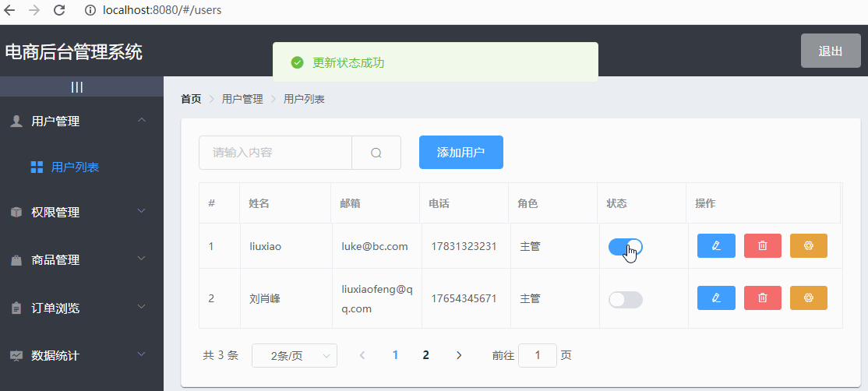Click the name cell liuxiao
The image size is (868, 391).
266,247
